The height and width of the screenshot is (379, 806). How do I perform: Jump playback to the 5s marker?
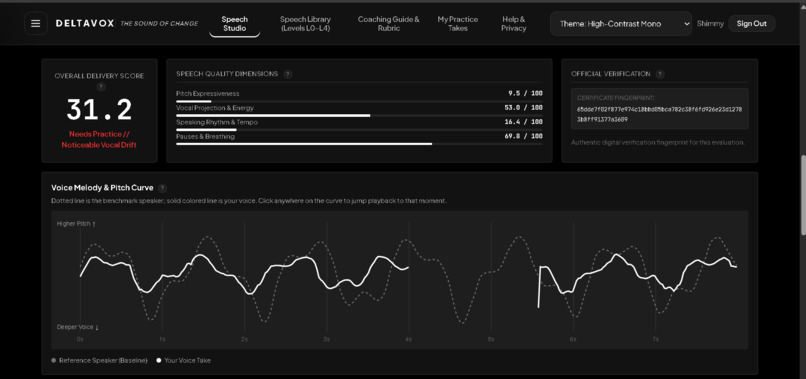(491, 339)
